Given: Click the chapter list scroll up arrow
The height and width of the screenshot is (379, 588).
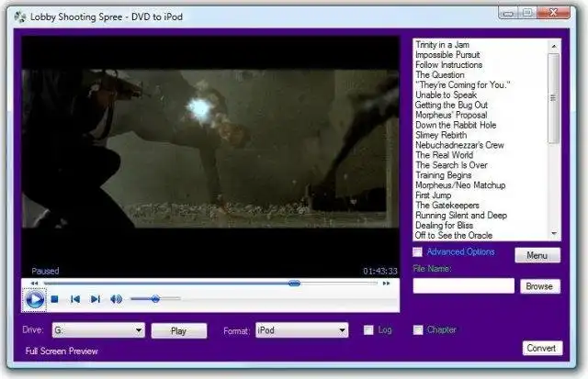Looking at the screenshot, I should (554, 47).
